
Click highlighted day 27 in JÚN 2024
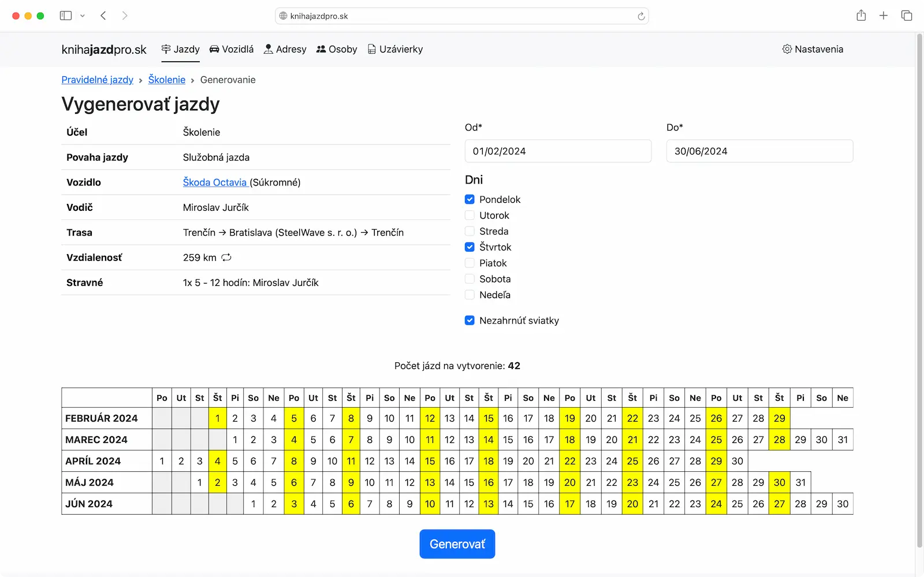point(780,504)
